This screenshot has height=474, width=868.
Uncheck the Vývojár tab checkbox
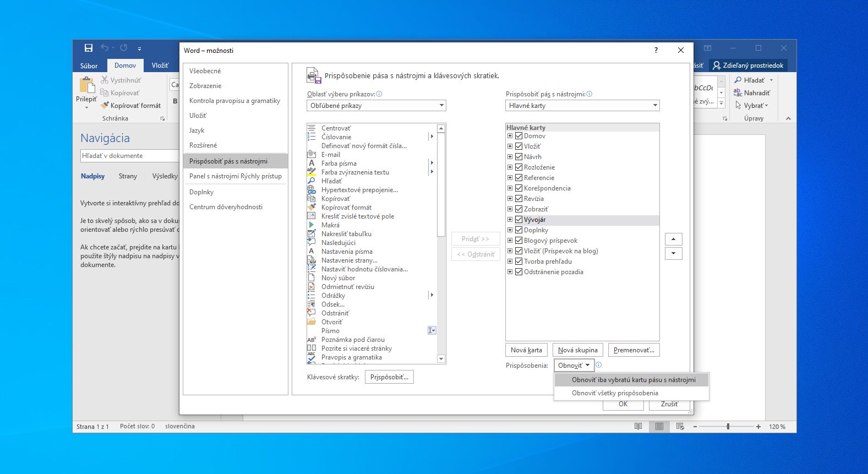point(518,220)
